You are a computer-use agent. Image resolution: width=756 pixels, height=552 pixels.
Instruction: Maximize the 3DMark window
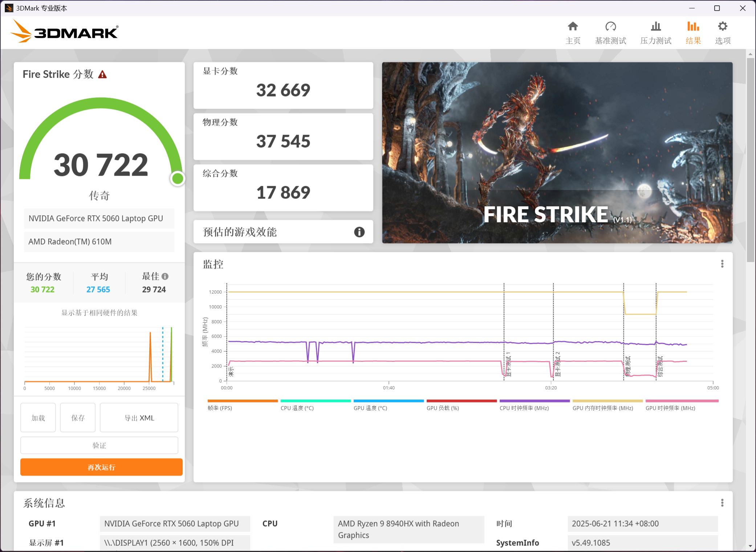pos(717,8)
